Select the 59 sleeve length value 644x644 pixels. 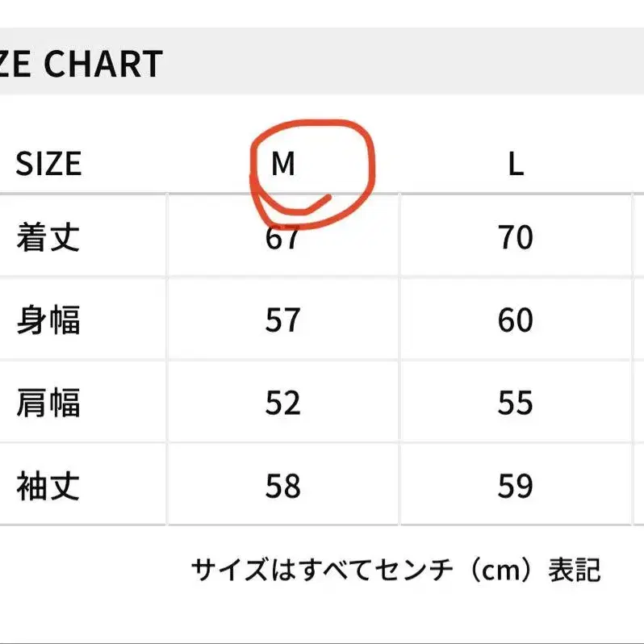(516, 486)
